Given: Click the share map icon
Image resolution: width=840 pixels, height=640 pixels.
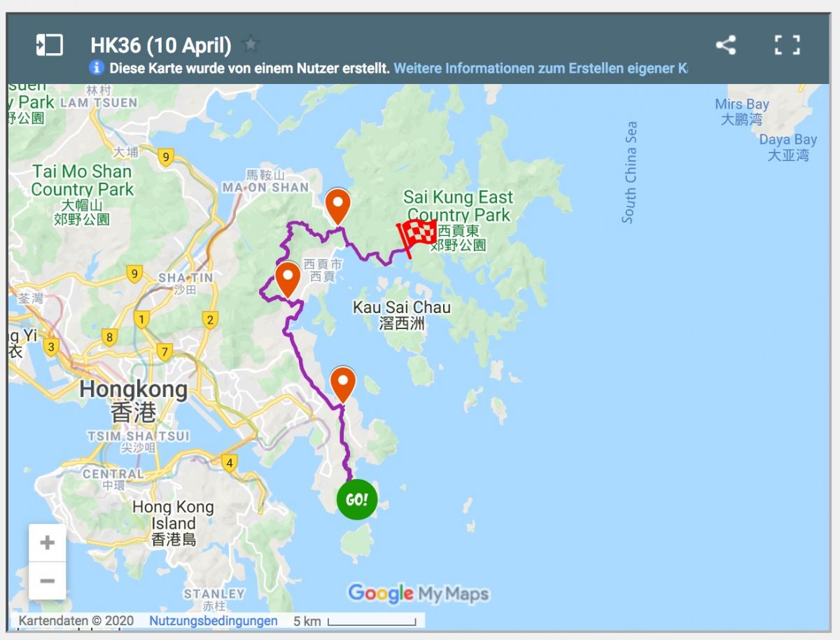Looking at the screenshot, I should (x=726, y=46).
